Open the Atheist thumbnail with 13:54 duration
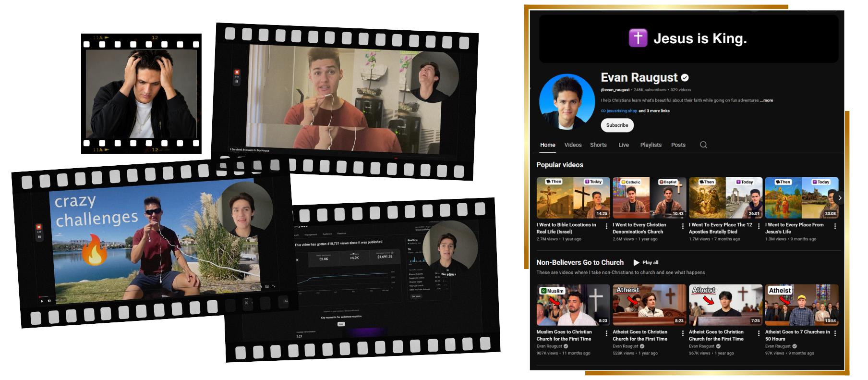This screenshot has width=868, height=380. click(x=802, y=305)
